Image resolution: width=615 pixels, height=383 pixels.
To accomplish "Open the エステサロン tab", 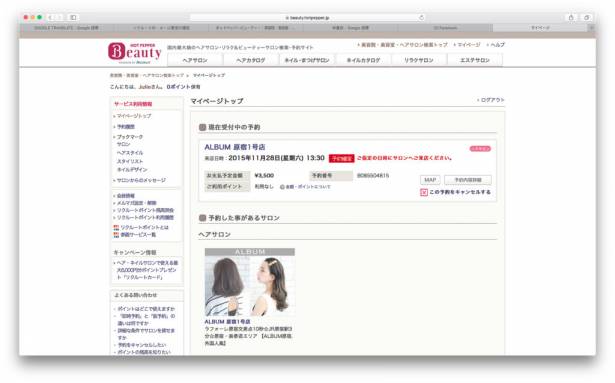I will pyautogui.click(x=475, y=60).
